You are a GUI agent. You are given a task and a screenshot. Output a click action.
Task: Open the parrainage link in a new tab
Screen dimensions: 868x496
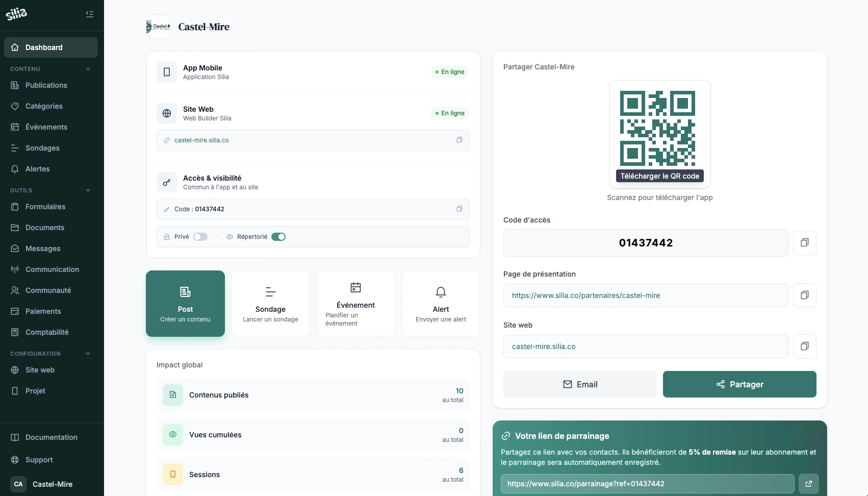coord(808,484)
